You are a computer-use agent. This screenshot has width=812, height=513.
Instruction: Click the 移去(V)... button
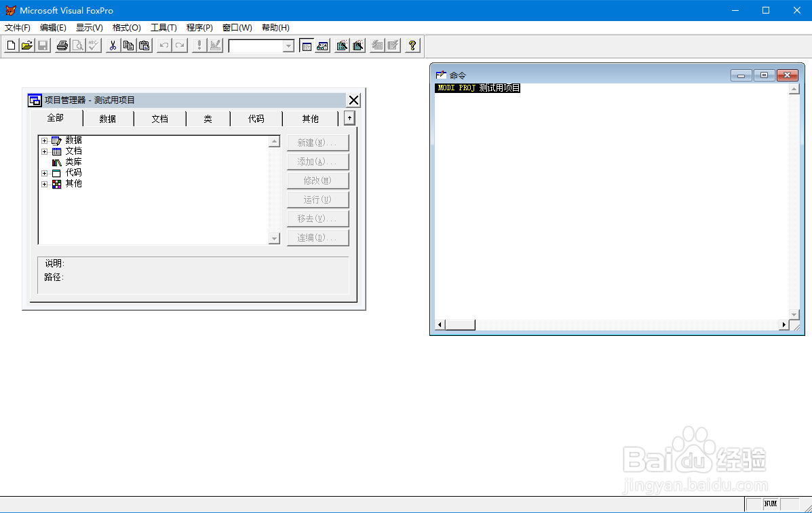(x=317, y=218)
